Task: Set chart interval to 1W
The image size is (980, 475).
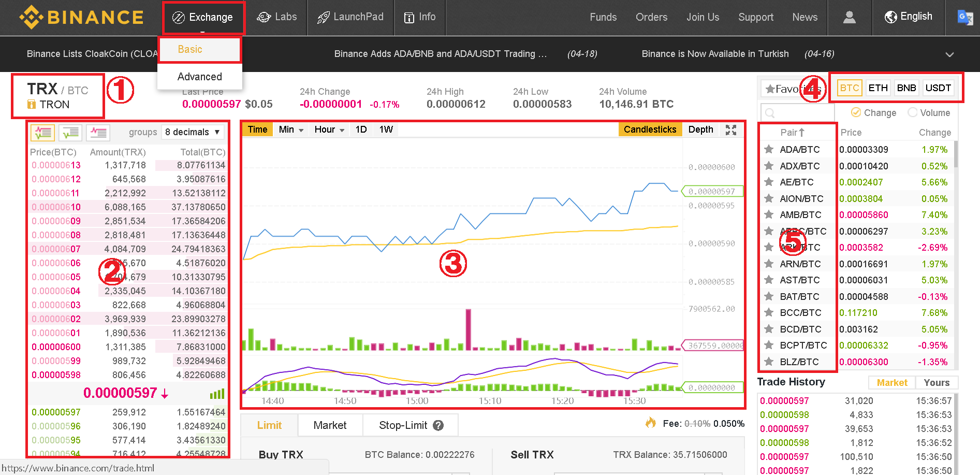Action: (386, 129)
